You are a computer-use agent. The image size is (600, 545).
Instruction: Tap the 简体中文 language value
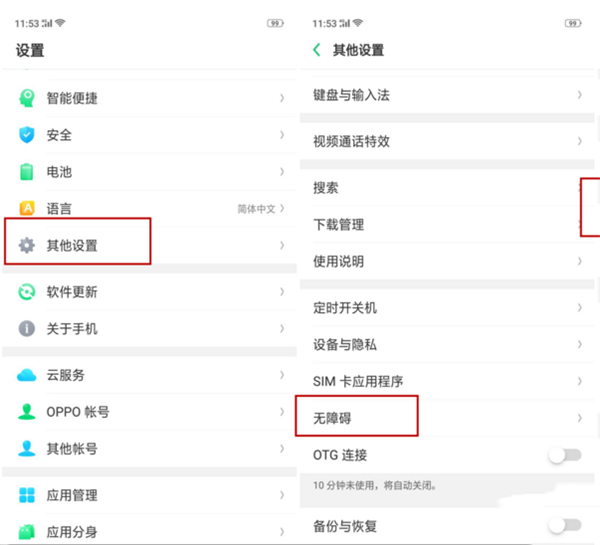tap(256, 209)
